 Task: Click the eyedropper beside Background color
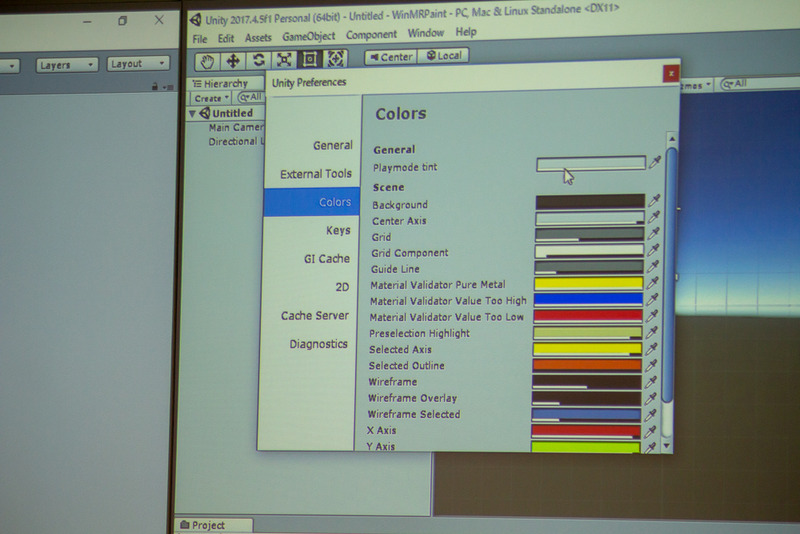coord(655,203)
